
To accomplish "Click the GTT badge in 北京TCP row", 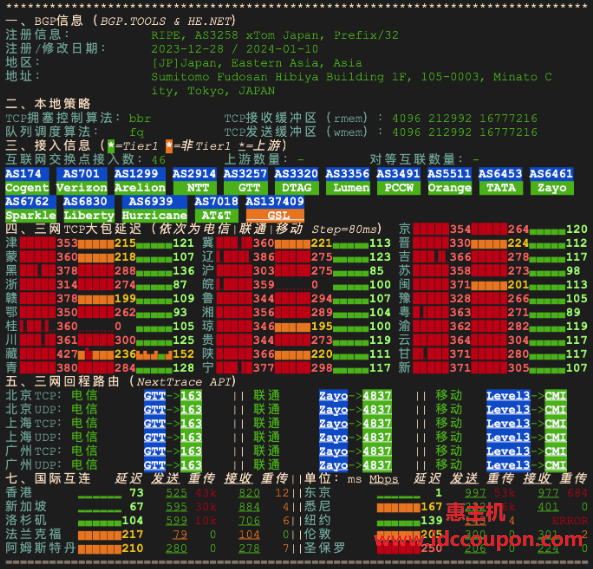I will pos(155,396).
